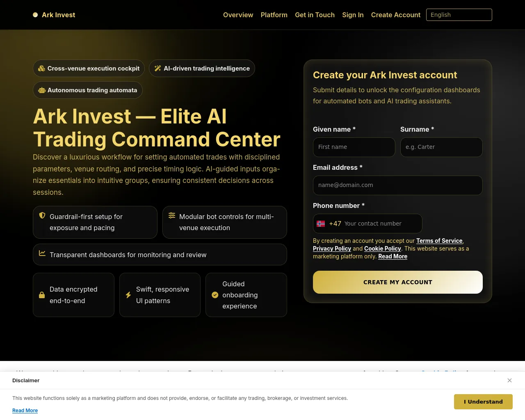Image resolution: width=525 pixels, height=420 pixels.
Task: Open the English language dropdown
Action: [x=459, y=15]
